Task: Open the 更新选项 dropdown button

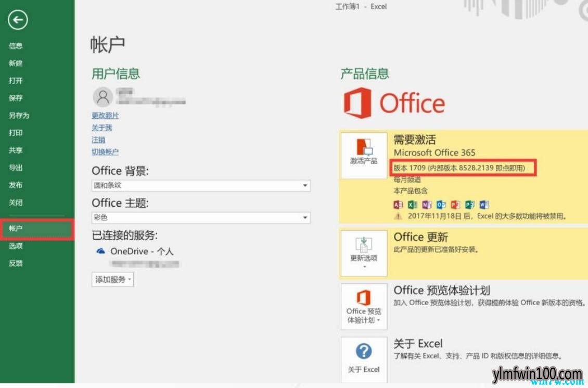Action: point(364,254)
